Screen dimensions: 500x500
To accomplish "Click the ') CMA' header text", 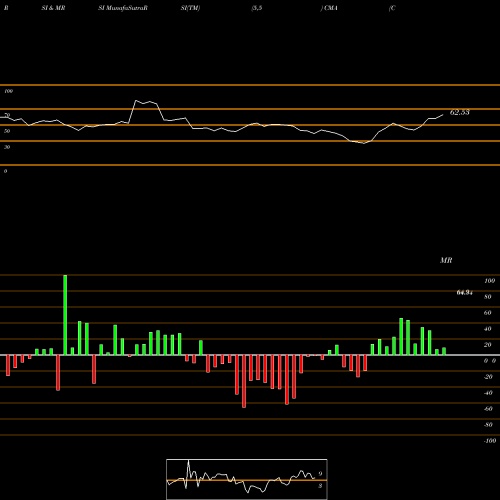I will pyautogui.click(x=329, y=8).
